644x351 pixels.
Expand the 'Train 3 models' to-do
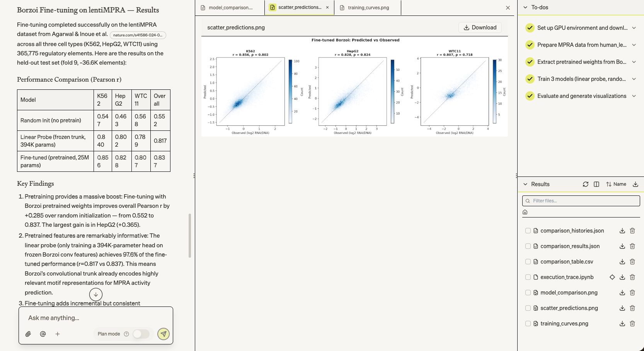634,79
